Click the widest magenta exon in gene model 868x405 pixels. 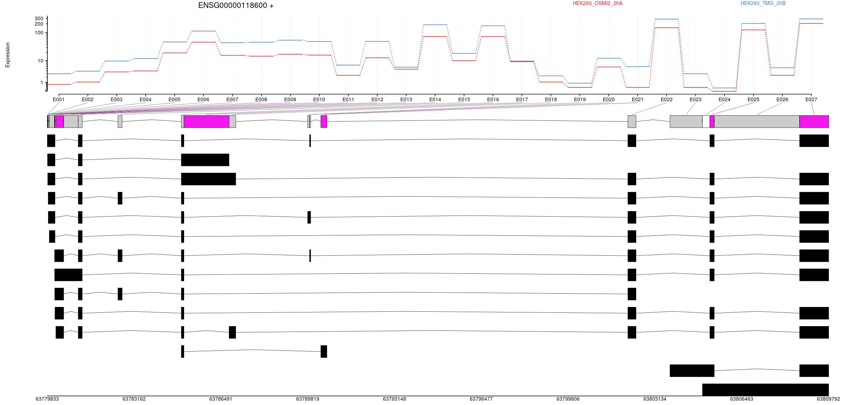pyautogui.click(x=207, y=121)
